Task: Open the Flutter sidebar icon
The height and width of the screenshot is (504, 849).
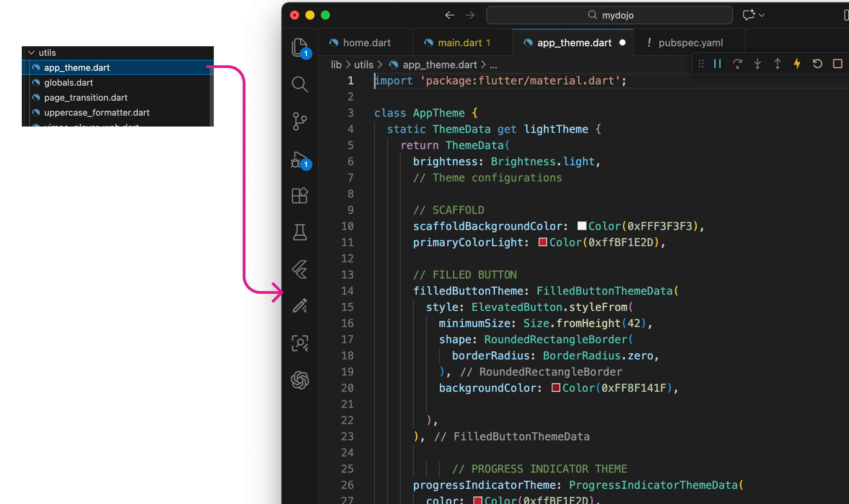Action: [x=300, y=269]
